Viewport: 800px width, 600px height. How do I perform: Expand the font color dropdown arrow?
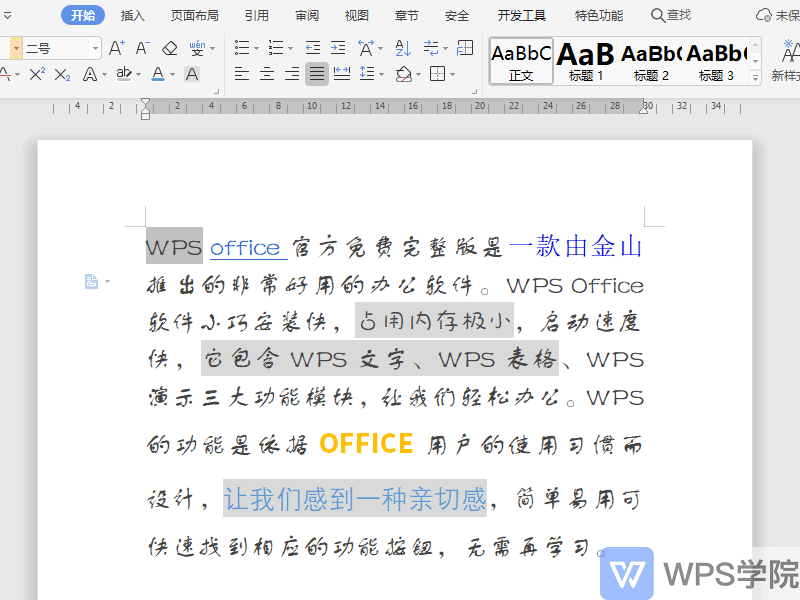pos(172,75)
